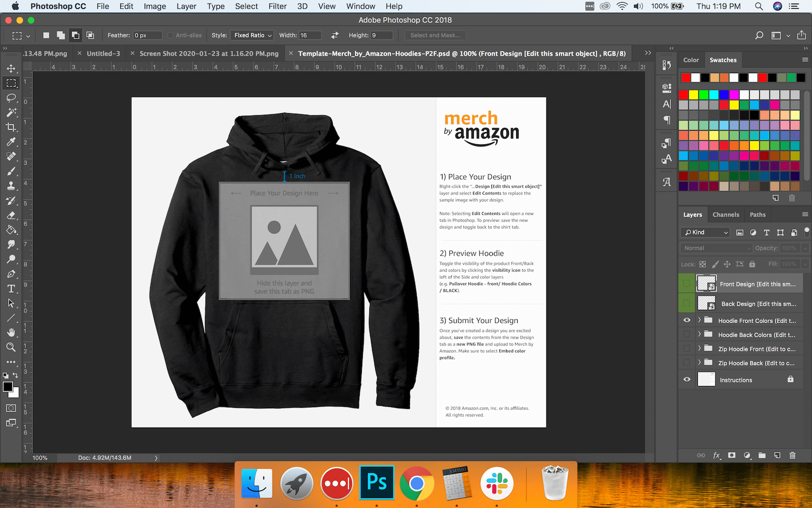Expand the Zip Hoodie Front group
The width and height of the screenshot is (812, 508).
click(x=699, y=348)
